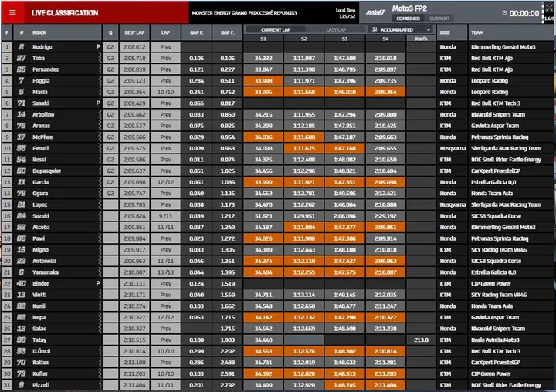Viewport: 556px width, 392px height.
Task: Click Yamanaka's lap count 13/13
Action: (165, 272)
